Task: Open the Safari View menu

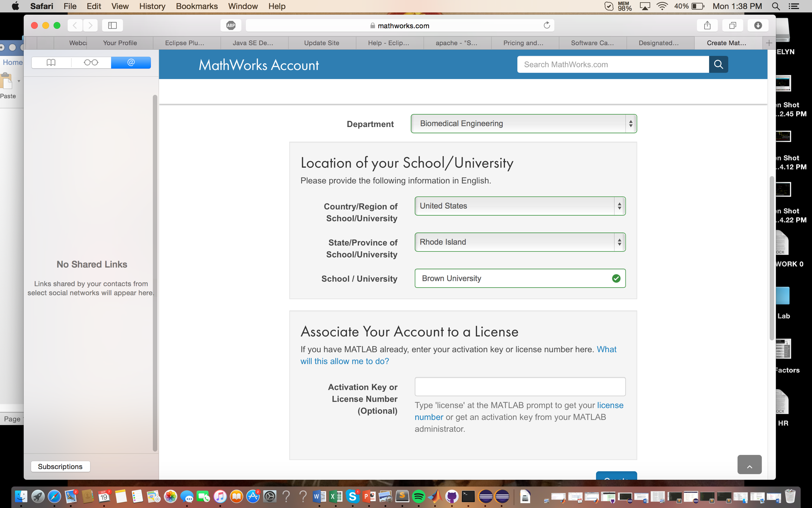Action: (x=120, y=6)
